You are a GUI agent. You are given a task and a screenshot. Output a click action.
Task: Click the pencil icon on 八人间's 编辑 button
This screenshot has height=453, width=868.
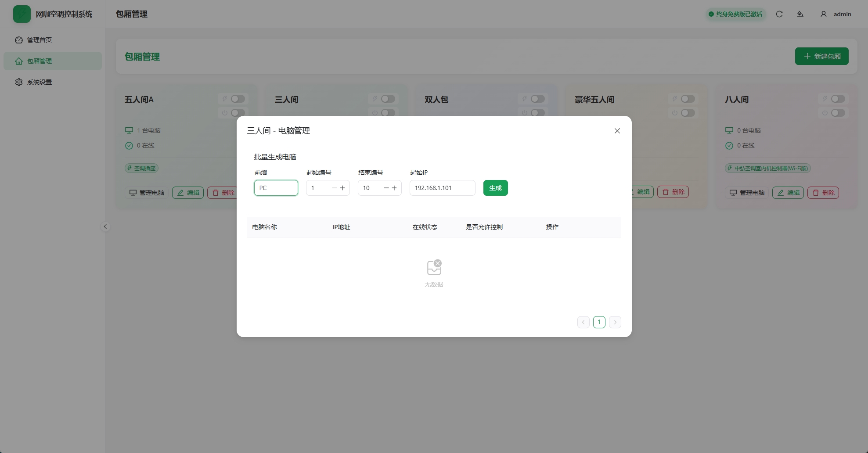coord(780,193)
